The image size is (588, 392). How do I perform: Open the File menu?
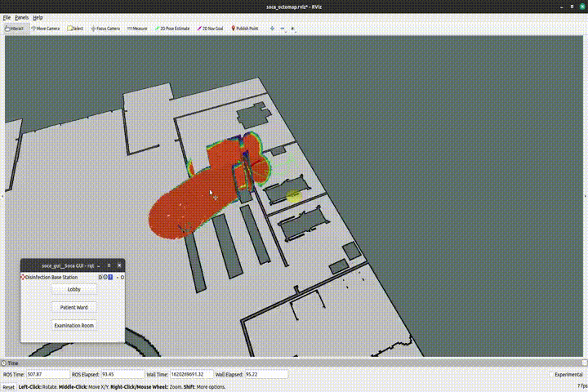pyautogui.click(x=7, y=17)
